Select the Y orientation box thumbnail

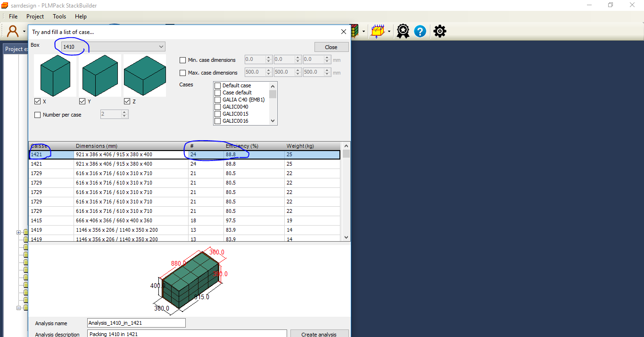pos(100,76)
